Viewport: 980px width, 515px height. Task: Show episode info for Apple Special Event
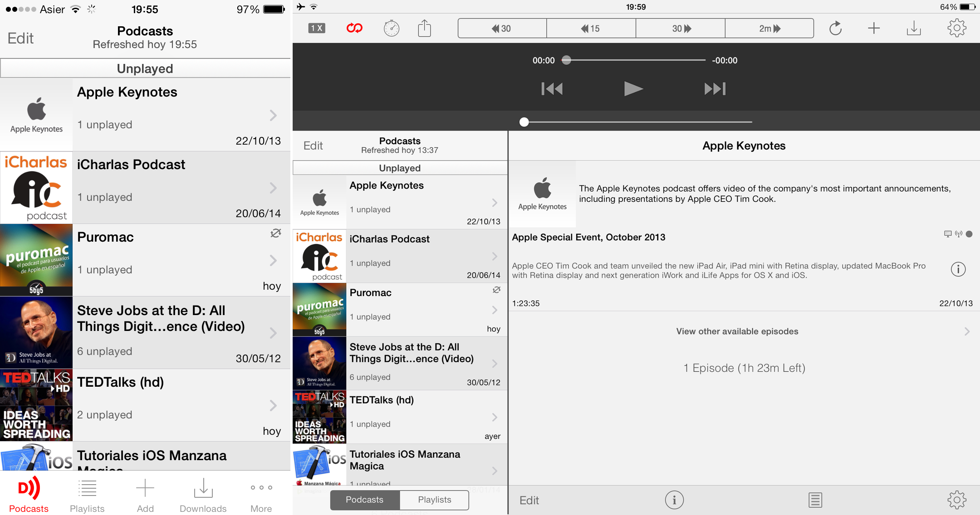pyautogui.click(x=958, y=269)
